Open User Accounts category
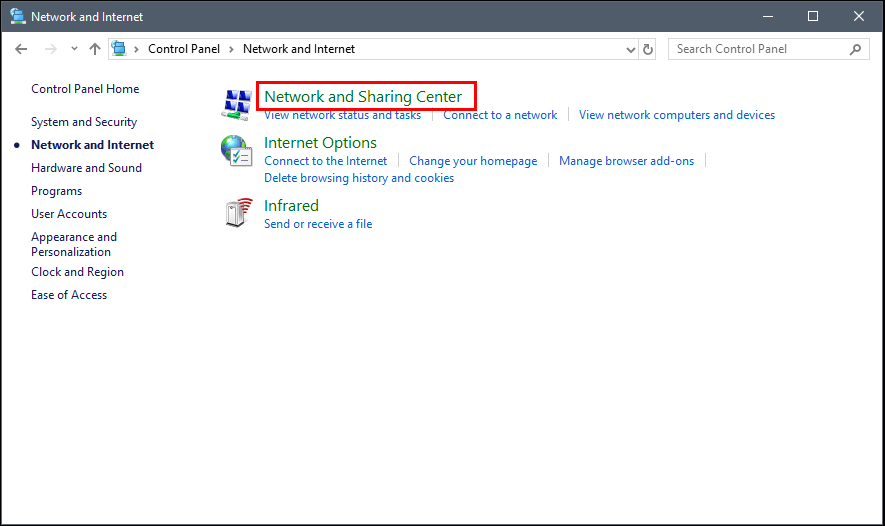Screen dimensions: 885x526 coord(69,214)
